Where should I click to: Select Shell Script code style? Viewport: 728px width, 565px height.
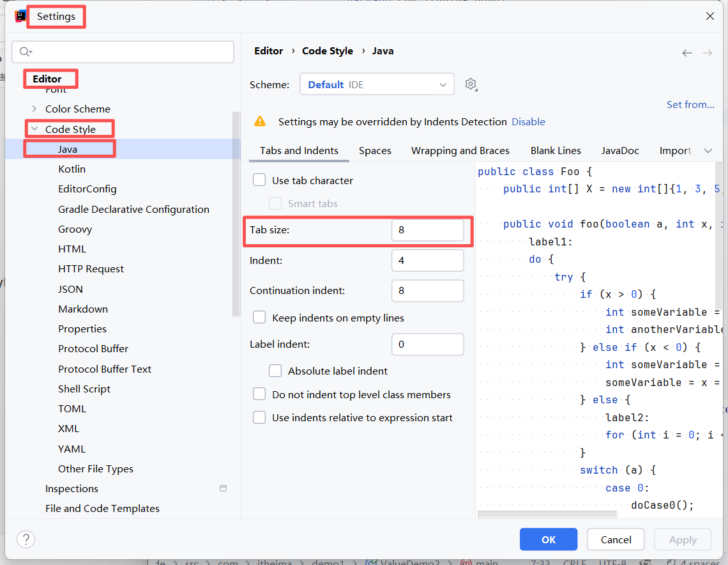coord(84,389)
